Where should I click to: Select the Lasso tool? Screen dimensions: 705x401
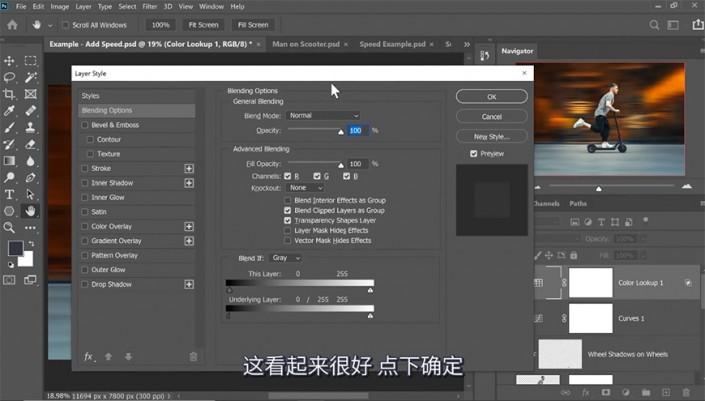coord(9,77)
